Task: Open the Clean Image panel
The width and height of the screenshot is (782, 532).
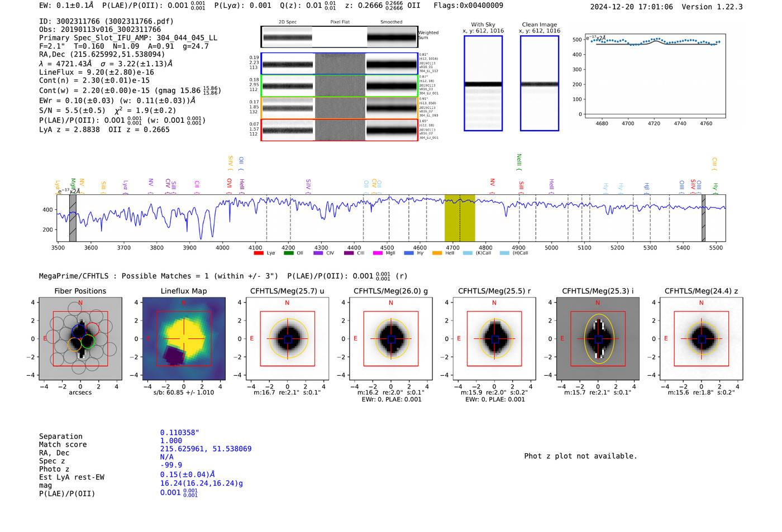Action: tap(539, 83)
